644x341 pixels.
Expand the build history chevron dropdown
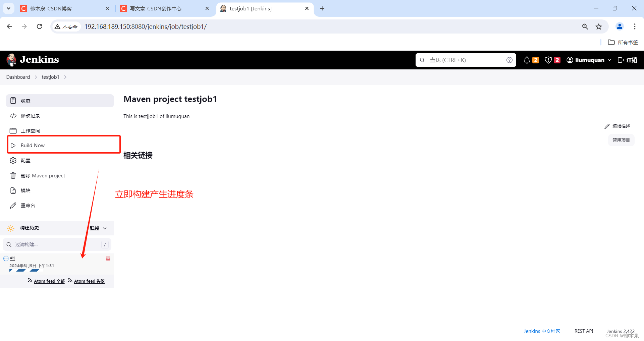[x=105, y=228]
